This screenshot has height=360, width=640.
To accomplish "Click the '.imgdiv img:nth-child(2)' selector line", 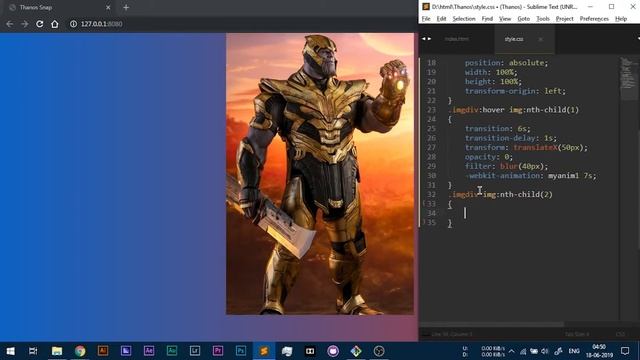I will [x=500, y=195].
